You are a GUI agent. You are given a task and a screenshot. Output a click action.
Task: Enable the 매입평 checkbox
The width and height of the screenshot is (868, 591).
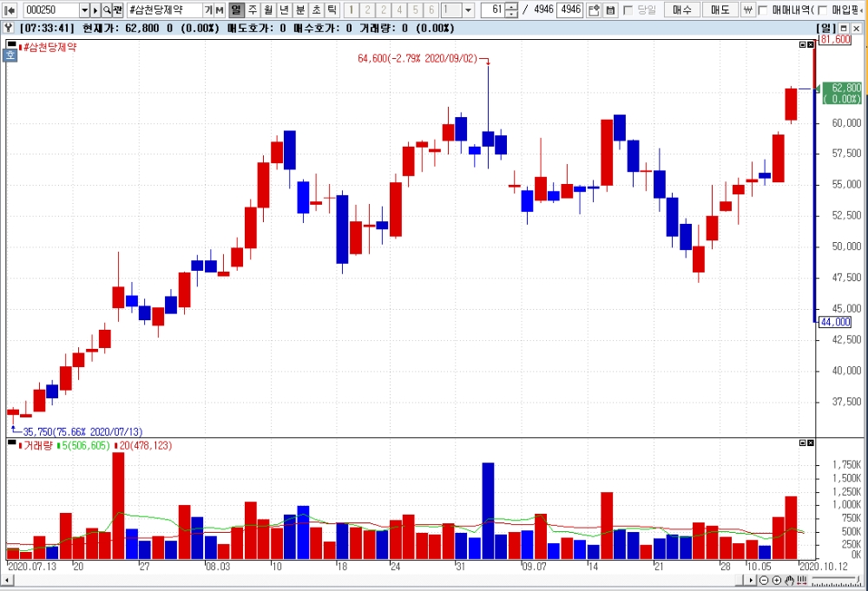pos(823,10)
